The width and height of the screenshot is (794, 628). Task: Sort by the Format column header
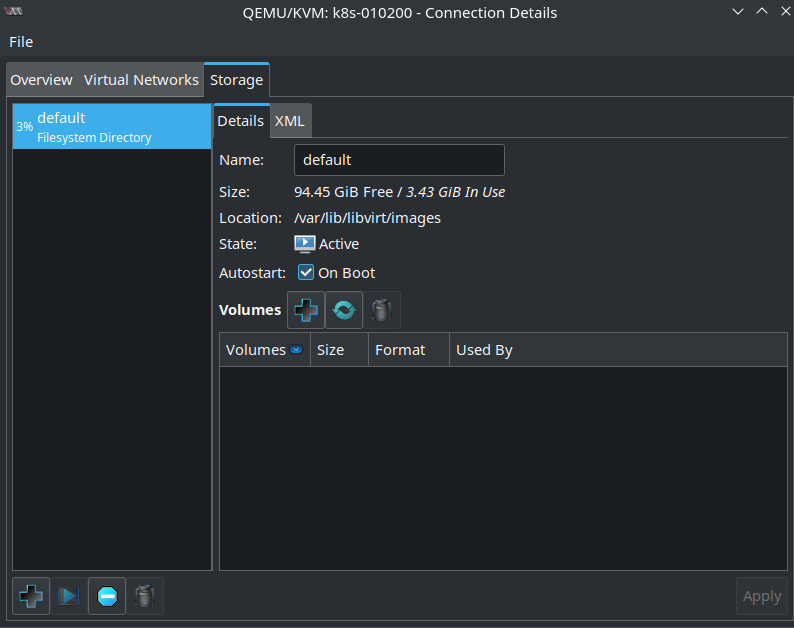point(409,350)
